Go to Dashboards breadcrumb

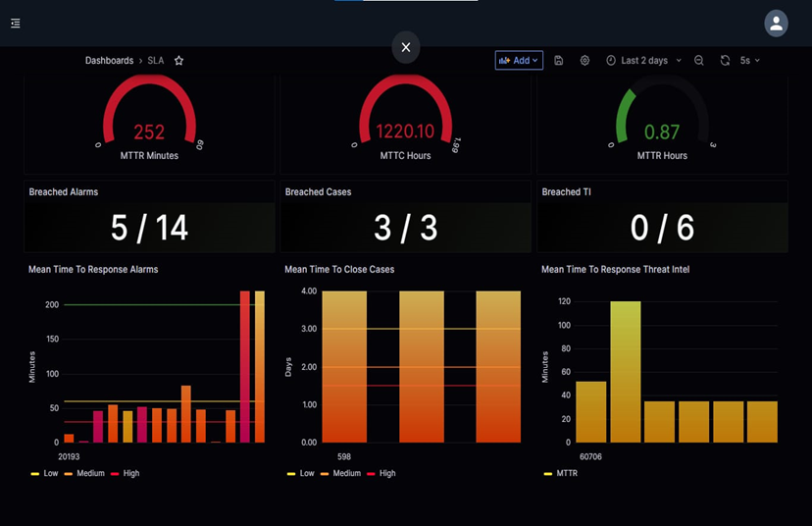(x=109, y=61)
